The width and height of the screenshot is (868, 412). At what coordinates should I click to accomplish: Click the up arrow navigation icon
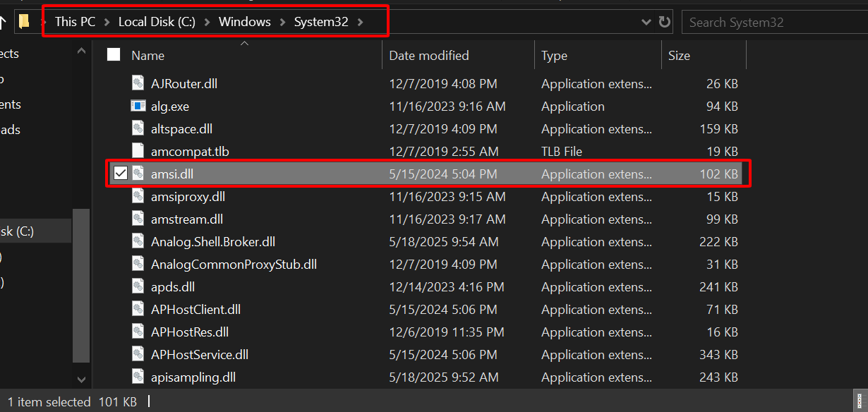pyautogui.click(x=3, y=23)
